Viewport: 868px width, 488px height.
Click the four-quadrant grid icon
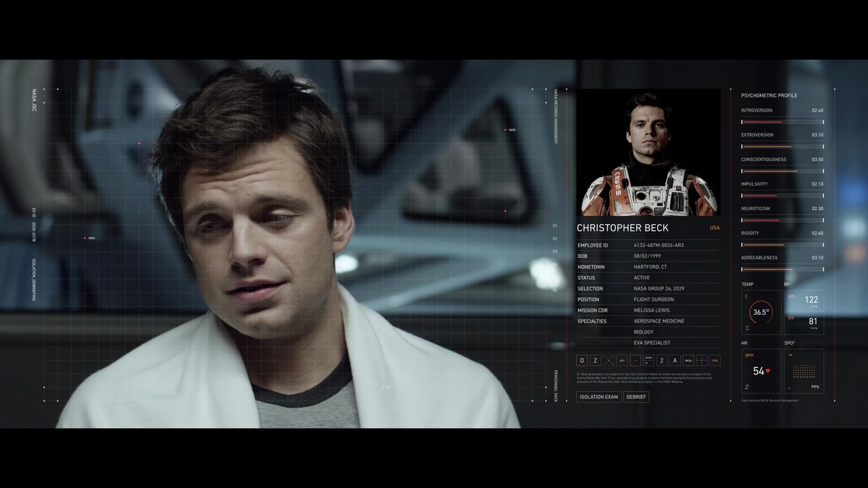[x=701, y=361]
